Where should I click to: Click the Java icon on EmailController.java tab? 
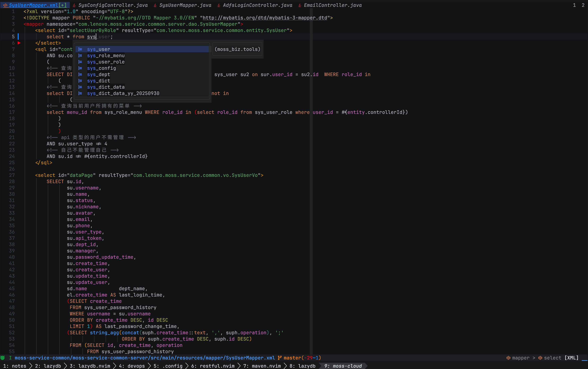click(300, 5)
